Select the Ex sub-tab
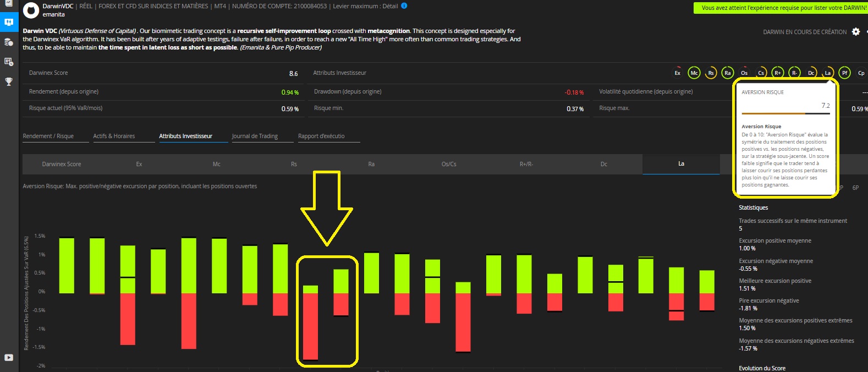868x372 pixels. pos(139,164)
